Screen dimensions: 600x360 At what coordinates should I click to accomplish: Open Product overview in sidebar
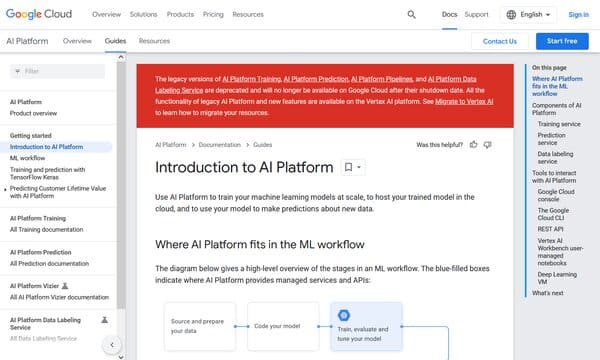33,113
